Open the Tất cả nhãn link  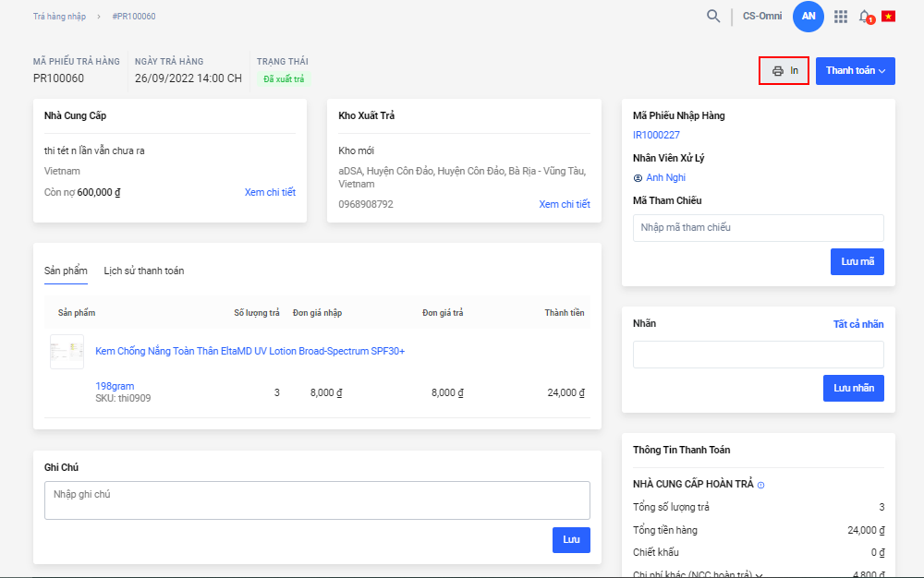857,324
